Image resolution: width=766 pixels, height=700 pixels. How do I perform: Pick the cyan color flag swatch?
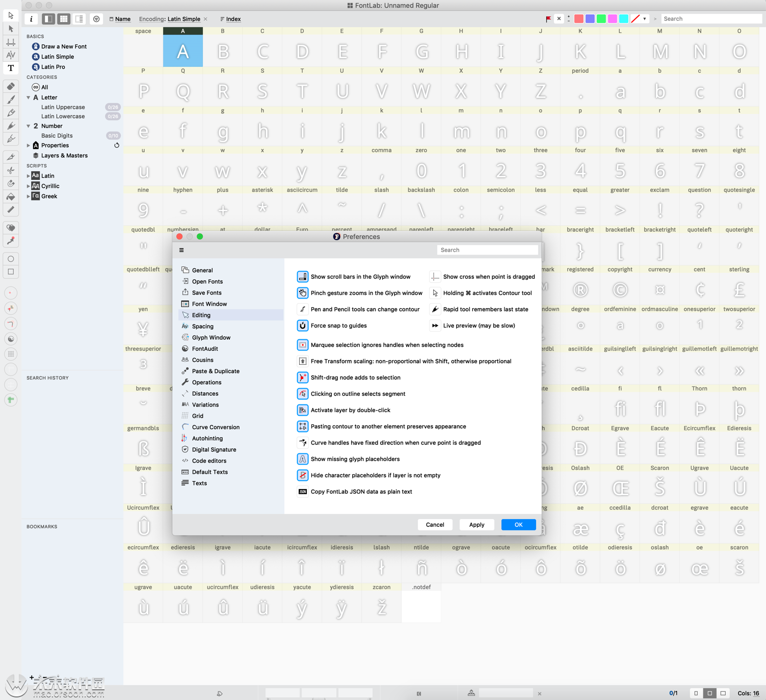pos(624,19)
